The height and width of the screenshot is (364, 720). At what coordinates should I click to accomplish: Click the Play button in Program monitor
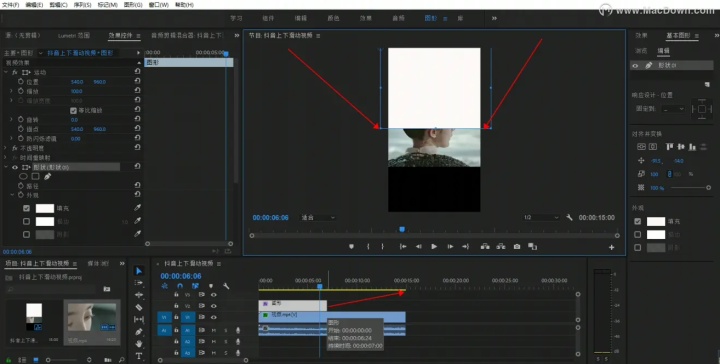(434, 246)
